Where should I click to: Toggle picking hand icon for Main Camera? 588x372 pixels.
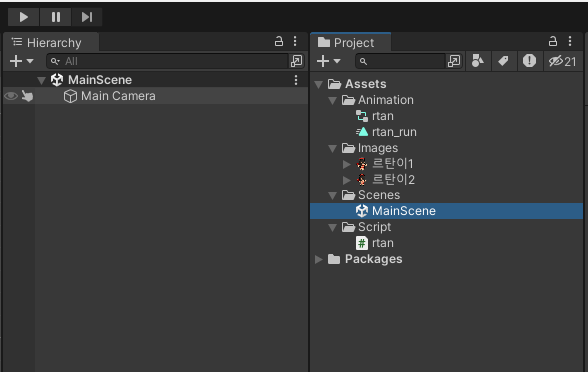(27, 96)
